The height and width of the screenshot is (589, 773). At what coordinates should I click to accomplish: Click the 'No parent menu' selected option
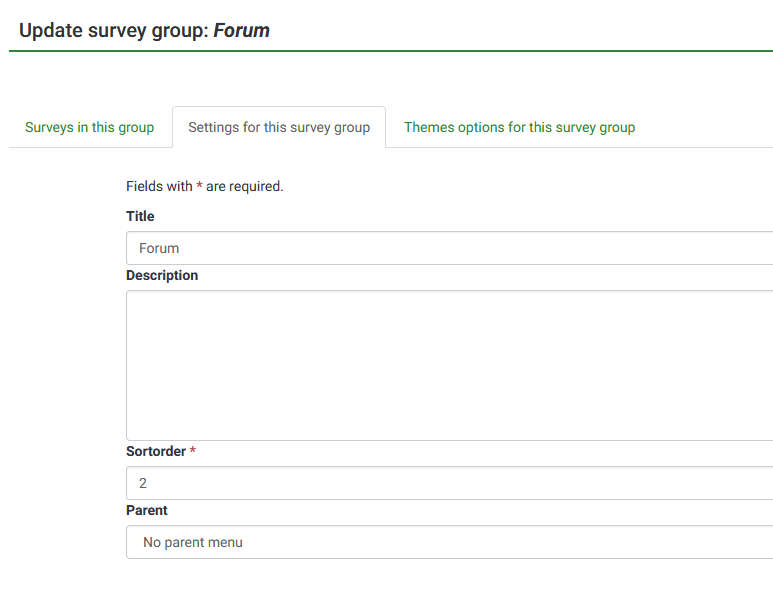point(193,542)
